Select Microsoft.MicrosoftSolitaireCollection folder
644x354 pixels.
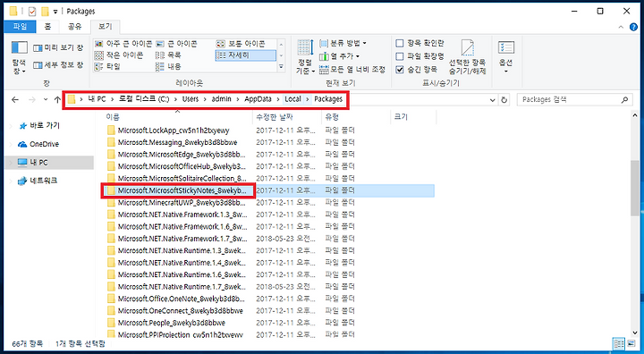177,179
